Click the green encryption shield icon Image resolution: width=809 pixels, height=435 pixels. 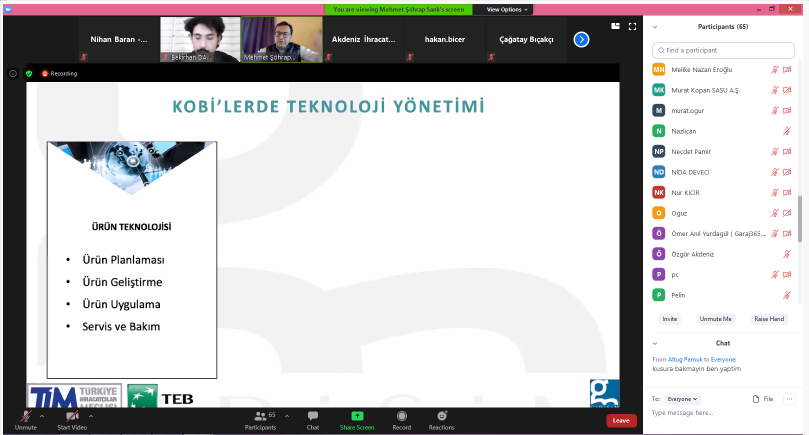click(x=29, y=73)
